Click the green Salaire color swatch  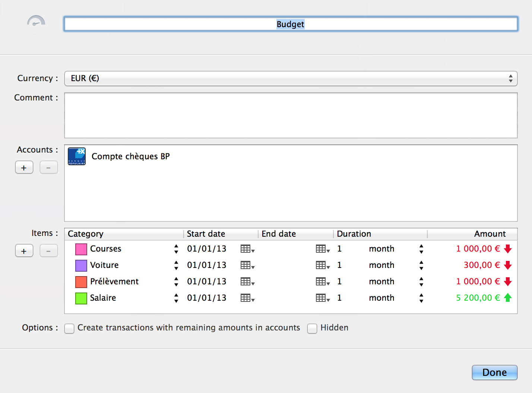tap(81, 298)
